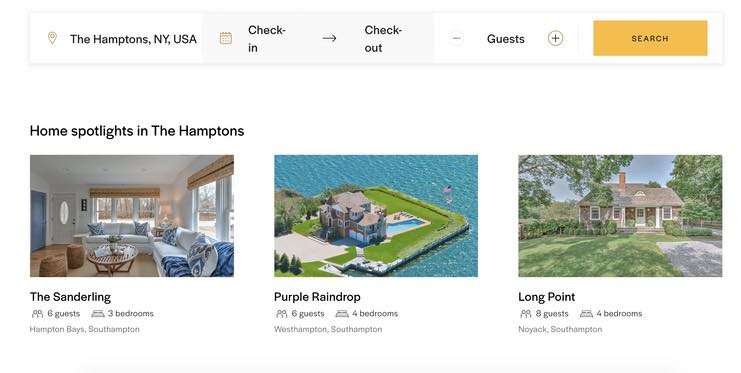
Task: Select the Check-out date field
Action: [383, 39]
